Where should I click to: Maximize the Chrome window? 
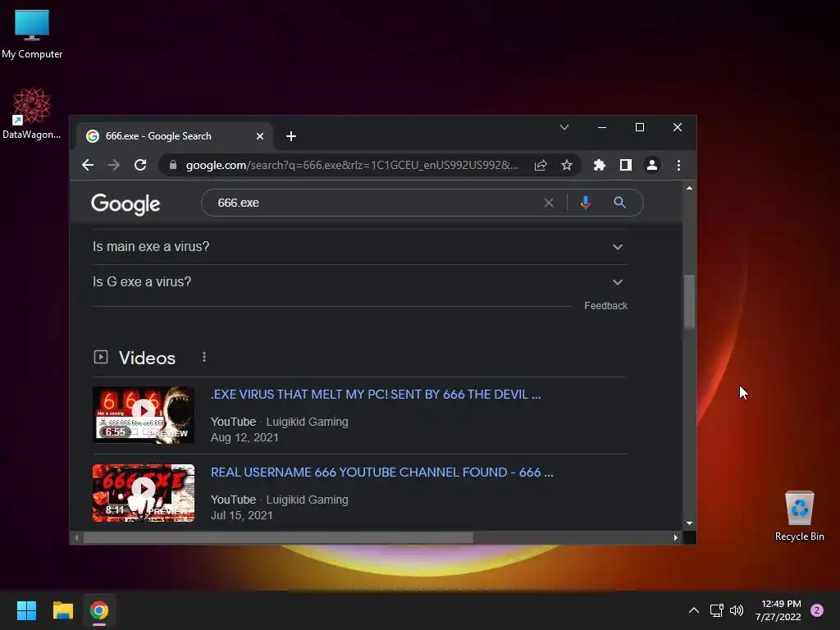(640, 127)
